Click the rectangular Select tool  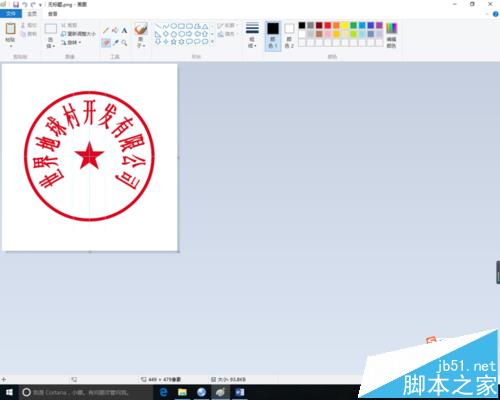point(51,29)
